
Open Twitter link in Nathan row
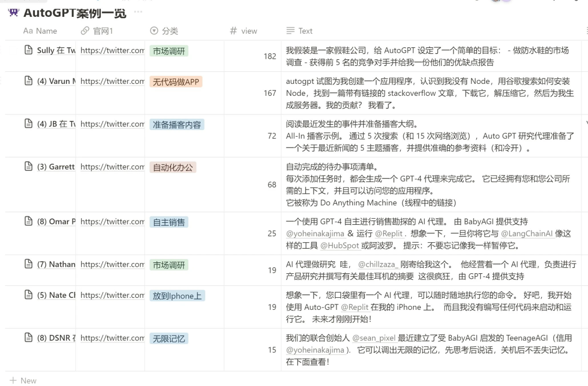[113, 265]
